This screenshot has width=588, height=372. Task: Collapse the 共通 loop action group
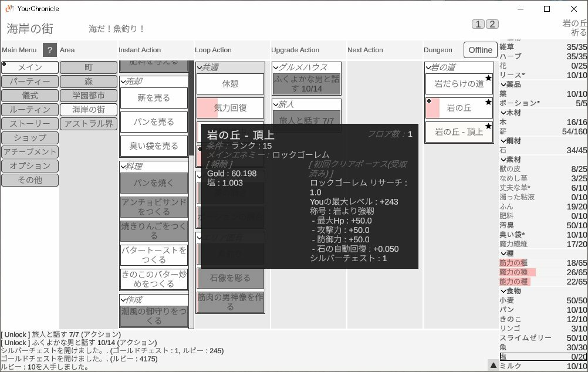pyautogui.click(x=200, y=67)
